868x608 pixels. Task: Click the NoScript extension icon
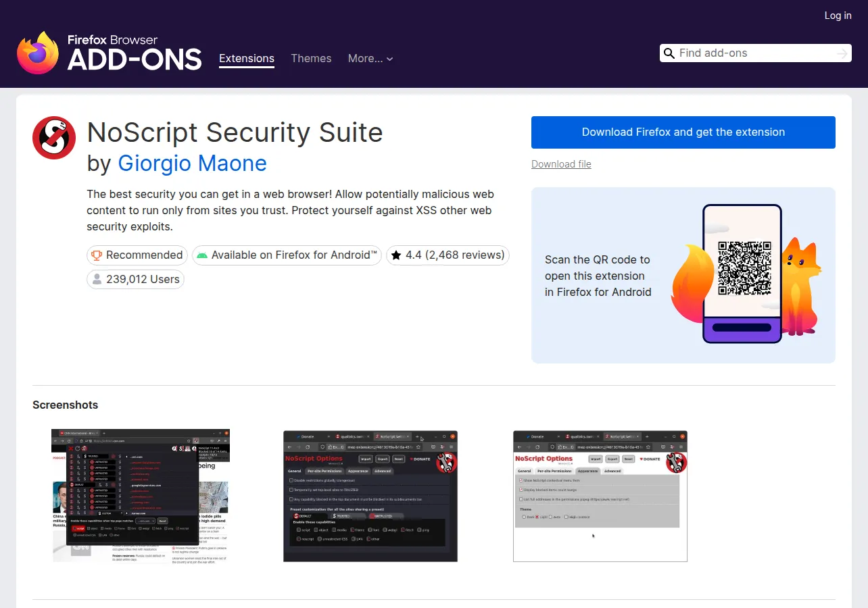pos(54,138)
